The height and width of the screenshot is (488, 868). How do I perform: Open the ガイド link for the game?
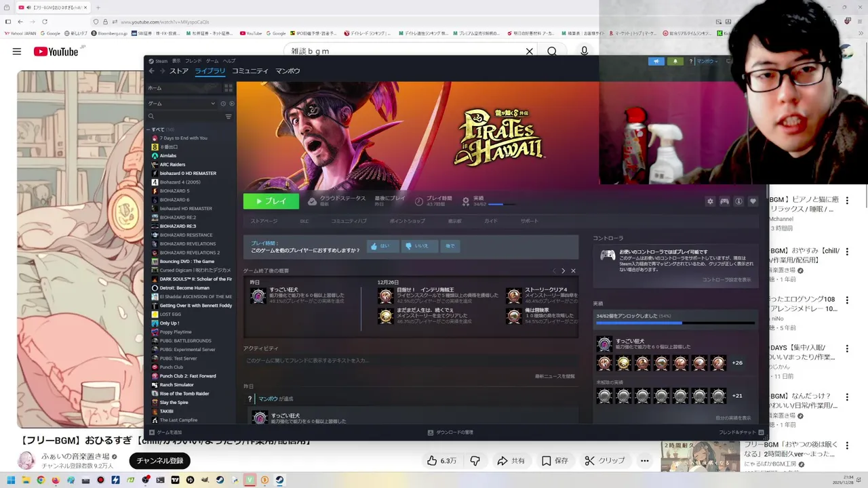(x=491, y=221)
